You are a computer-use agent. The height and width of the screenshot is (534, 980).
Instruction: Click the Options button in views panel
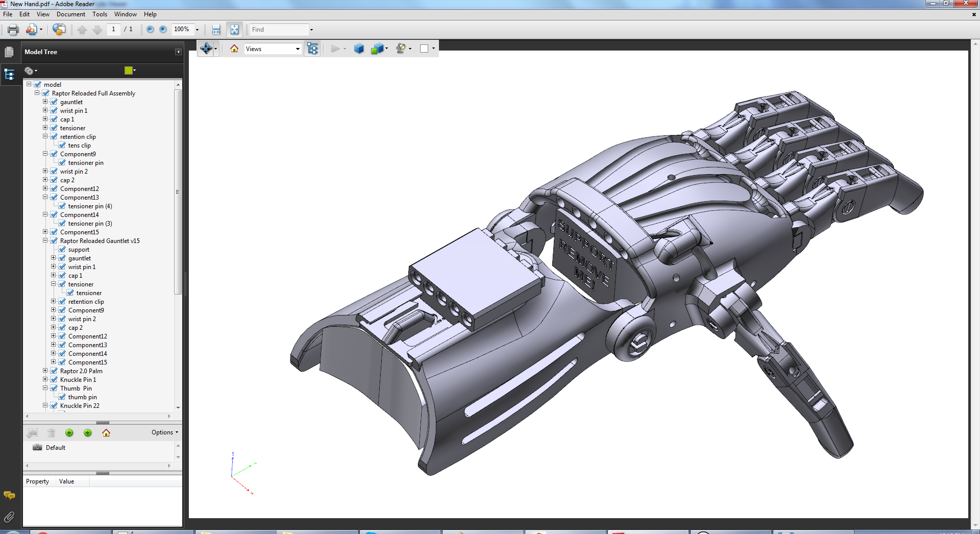pos(164,432)
